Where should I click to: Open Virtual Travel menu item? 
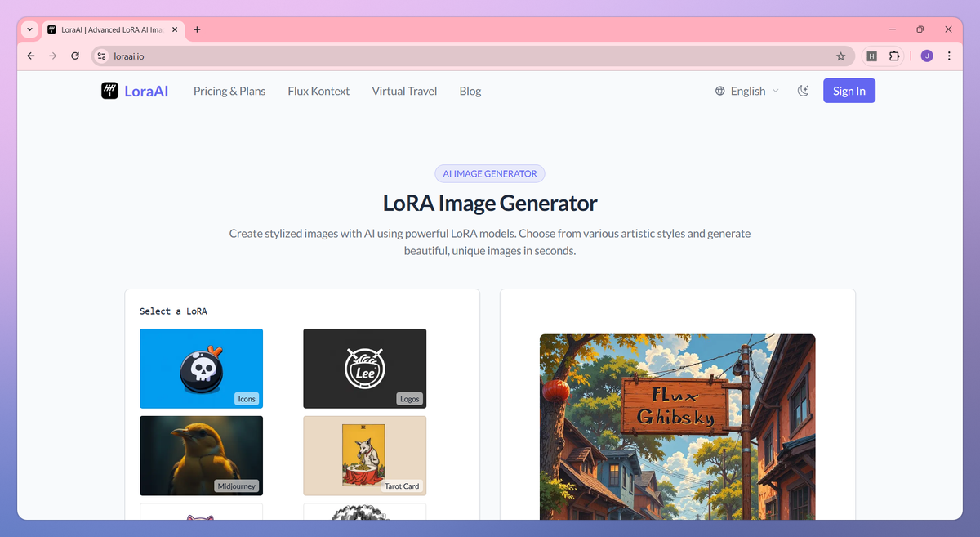[404, 91]
